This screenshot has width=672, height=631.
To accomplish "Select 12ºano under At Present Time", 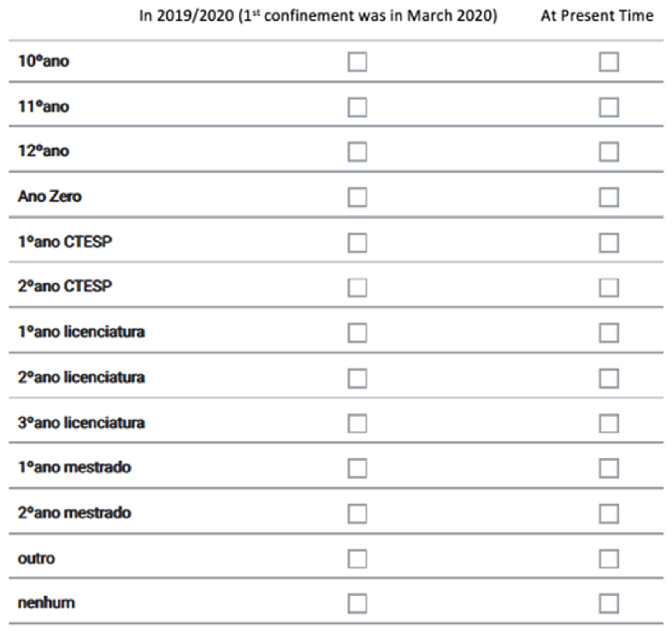I will pos(609,152).
